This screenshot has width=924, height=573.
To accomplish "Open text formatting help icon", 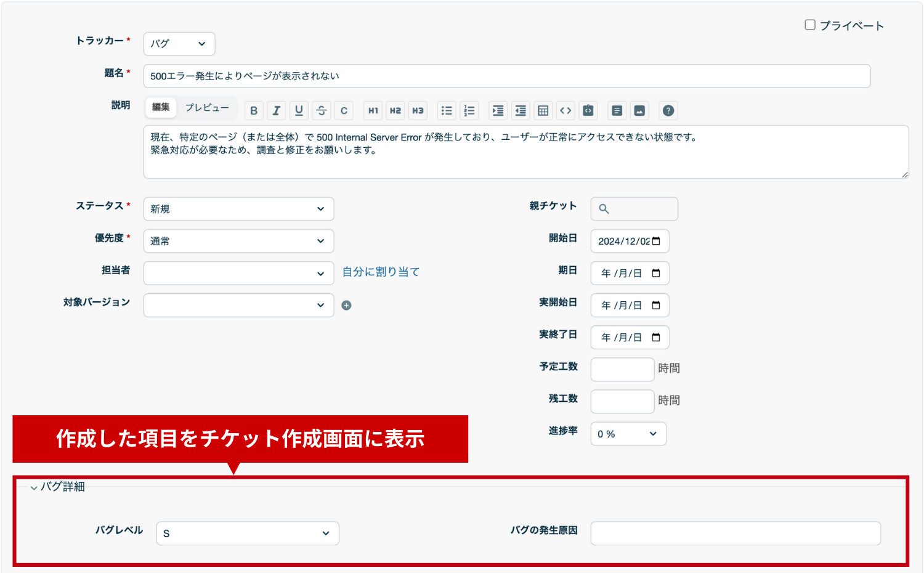I will 668,111.
